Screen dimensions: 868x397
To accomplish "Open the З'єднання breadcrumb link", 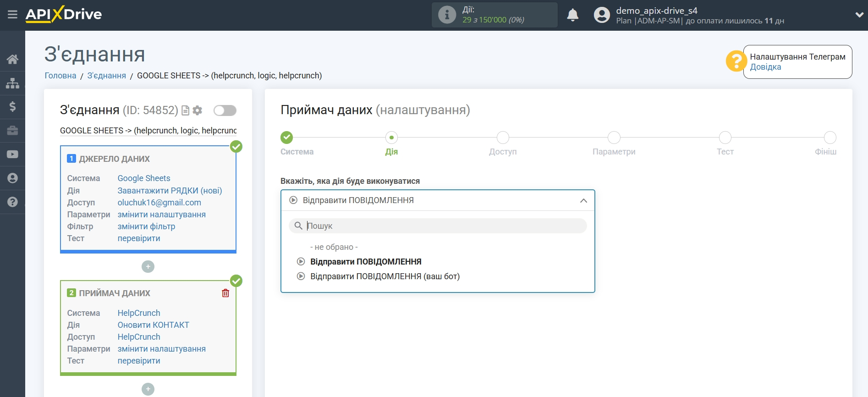I will click(106, 76).
